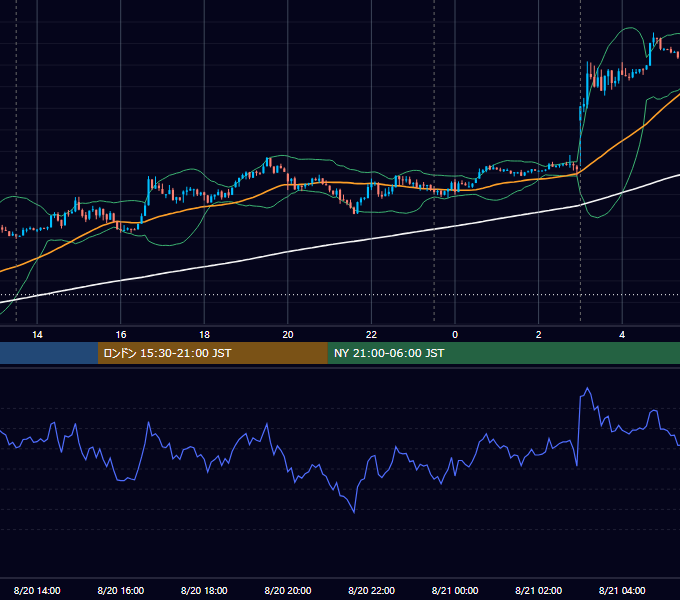Click the 2 hour label on price chart axis
Viewport: 680px width, 600px height.
[539, 335]
